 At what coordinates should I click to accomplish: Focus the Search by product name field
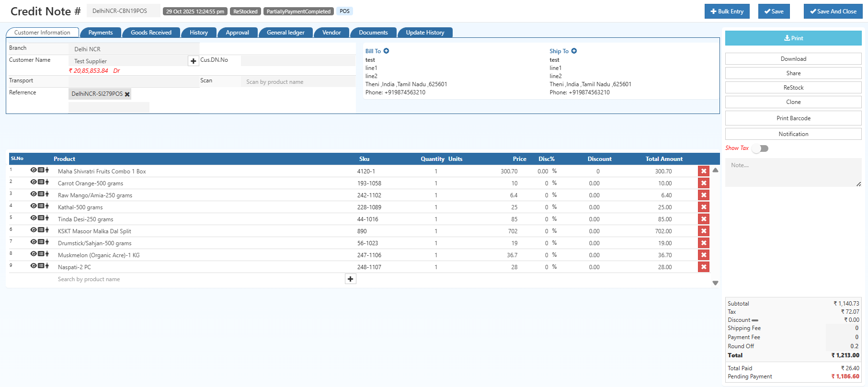199,279
